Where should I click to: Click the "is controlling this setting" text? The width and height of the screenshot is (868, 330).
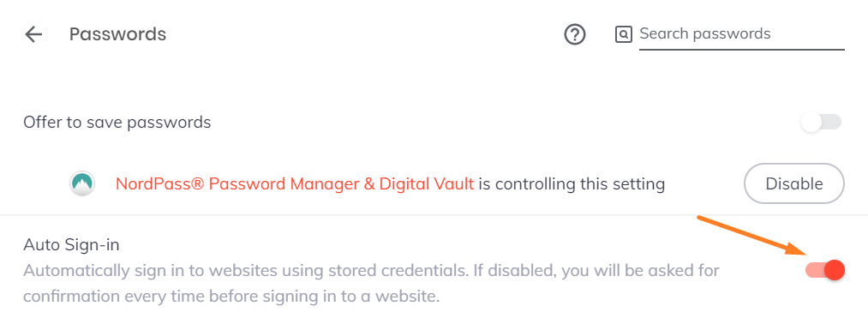point(572,183)
